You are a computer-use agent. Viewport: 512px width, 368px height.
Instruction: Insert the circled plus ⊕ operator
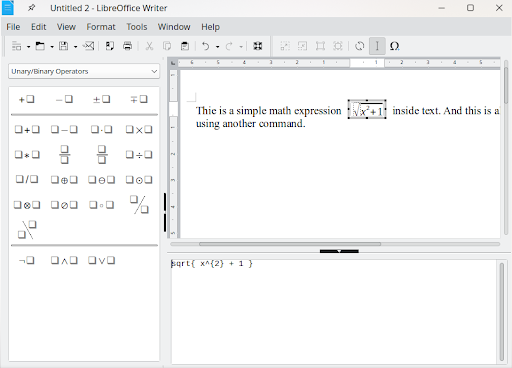64,180
